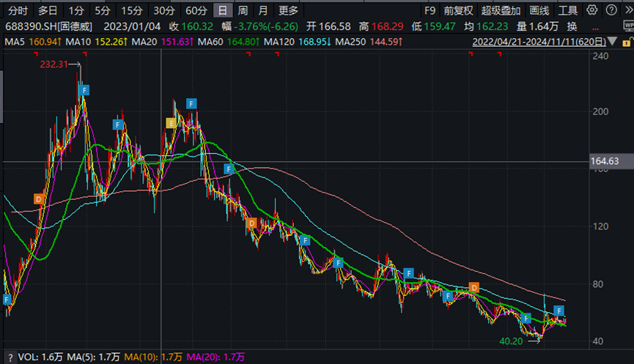Open the help question-mark circle icon
The height and width of the screenshot is (364, 634).
point(611,10)
